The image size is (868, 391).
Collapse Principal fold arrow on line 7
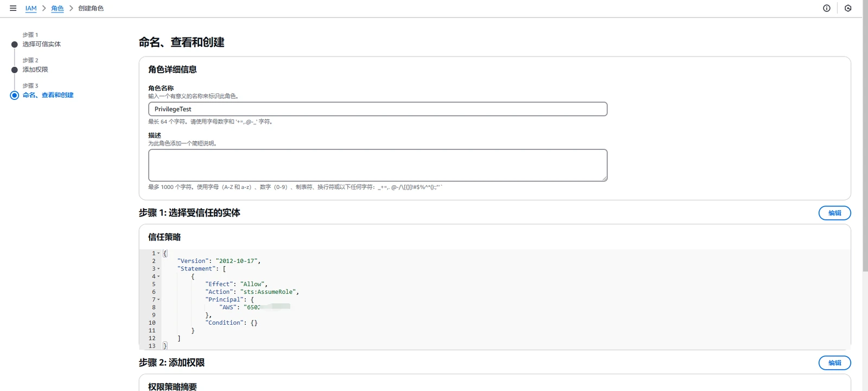click(x=158, y=300)
